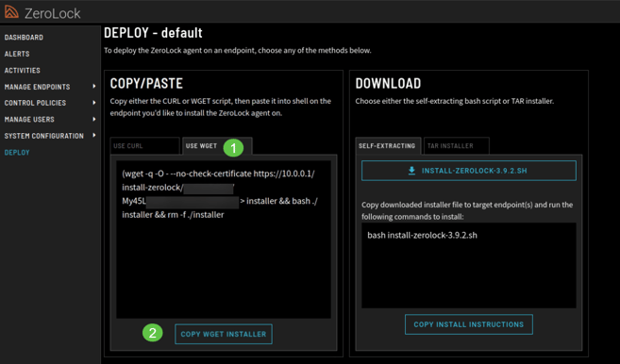Viewport: 620px width, 364px height.
Task: Select Manage Endpoints menu item
Action: 37,87
